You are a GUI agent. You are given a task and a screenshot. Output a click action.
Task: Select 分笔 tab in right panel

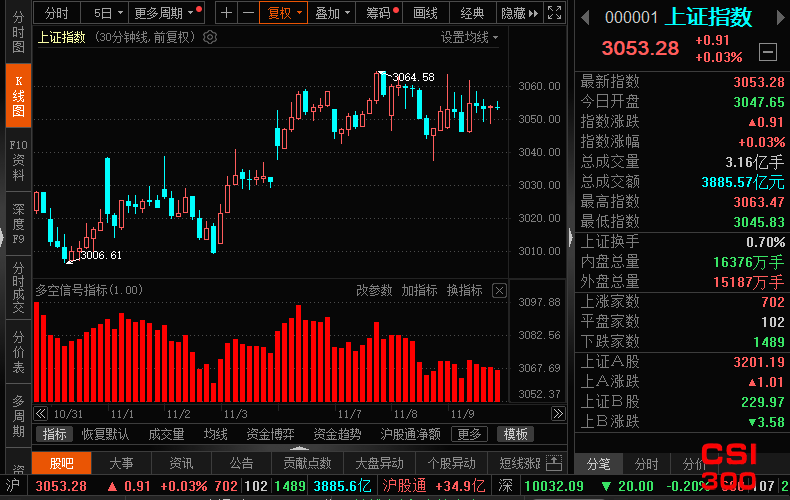coord(599,464)
